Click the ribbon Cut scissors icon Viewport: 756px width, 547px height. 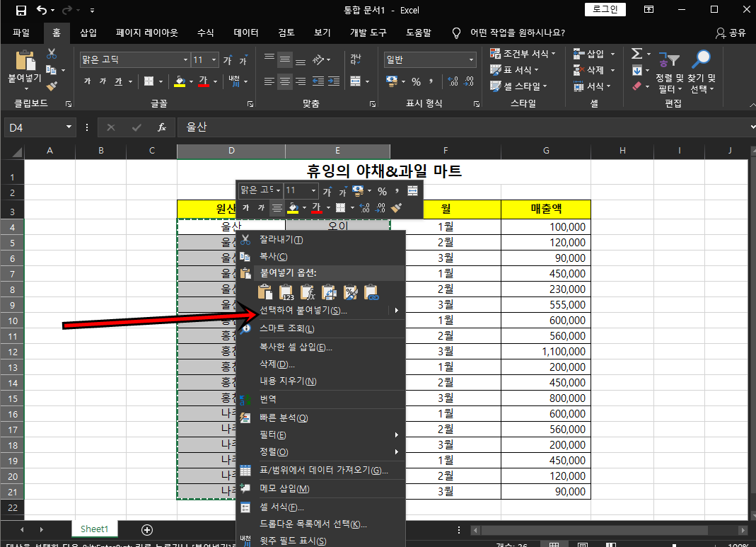point(52,54)
